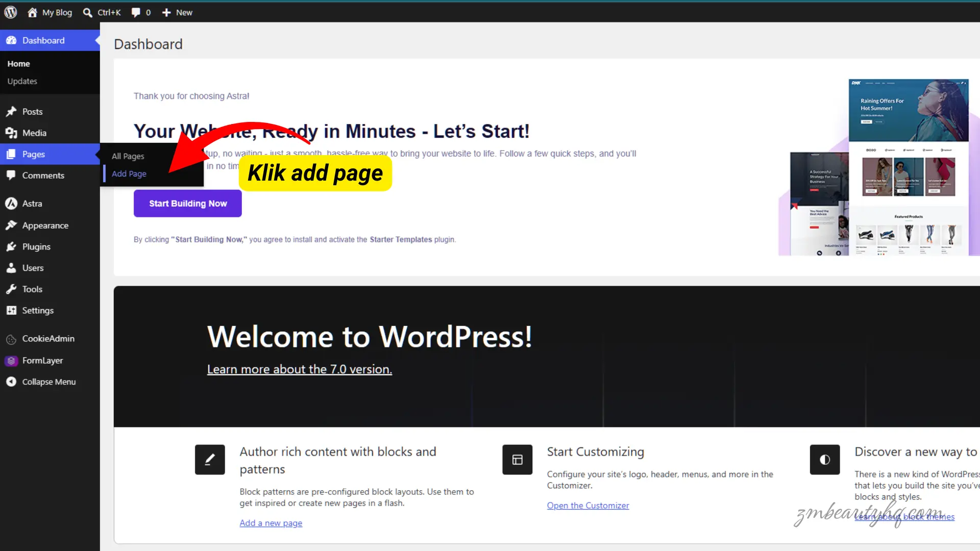Open the Media menu label

[x=34, y=133]
